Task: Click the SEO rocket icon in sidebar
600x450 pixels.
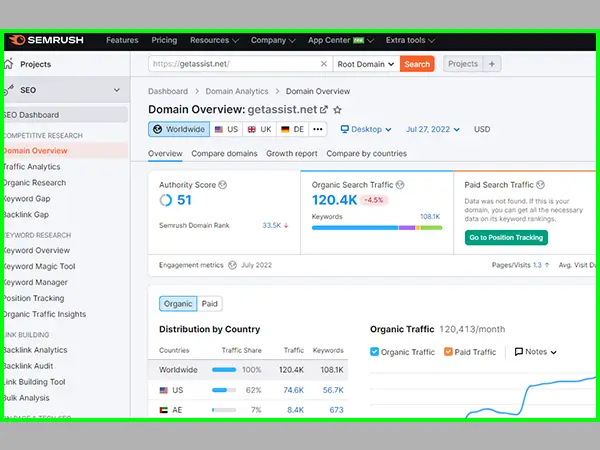Action: click(9, 90)
